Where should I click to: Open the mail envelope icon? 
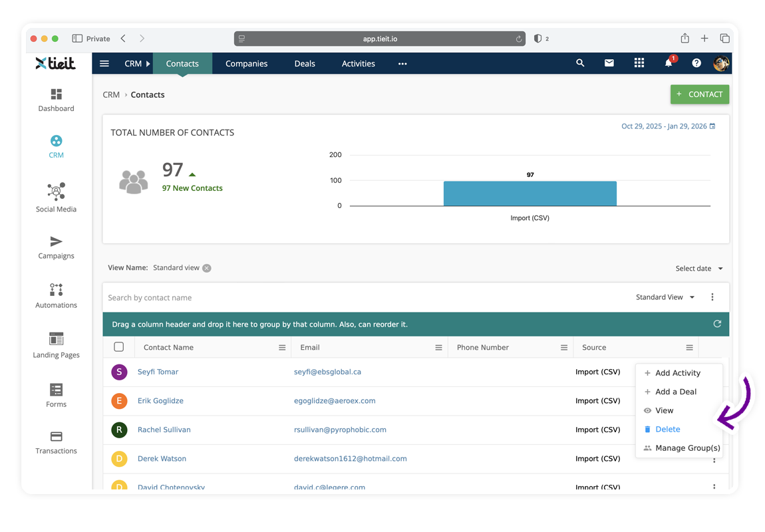click(609, 63)
